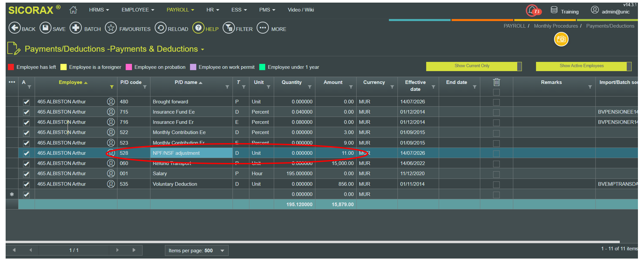Reload the page via RELOAD icon

[161, 28]
